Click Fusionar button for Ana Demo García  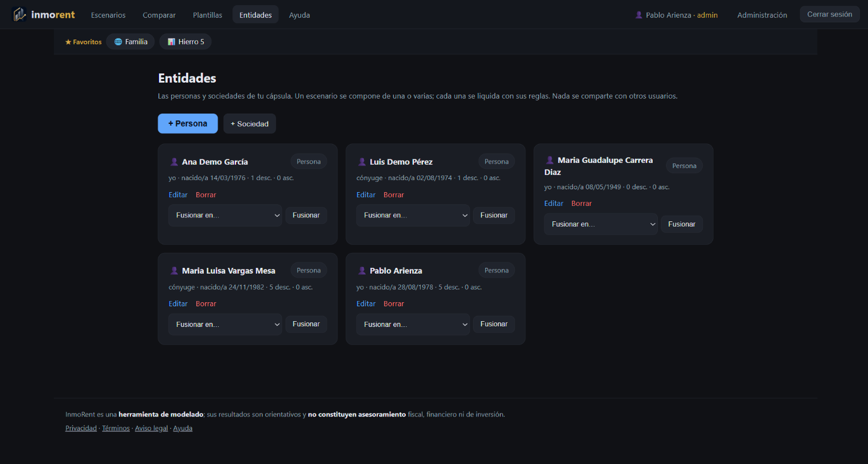[x=306, y=215]
